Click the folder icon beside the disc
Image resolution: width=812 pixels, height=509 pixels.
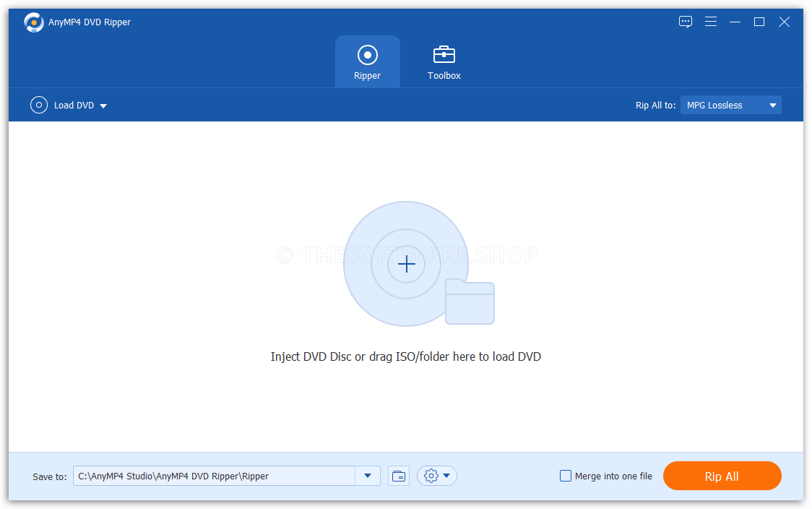(x=470, y=301)
